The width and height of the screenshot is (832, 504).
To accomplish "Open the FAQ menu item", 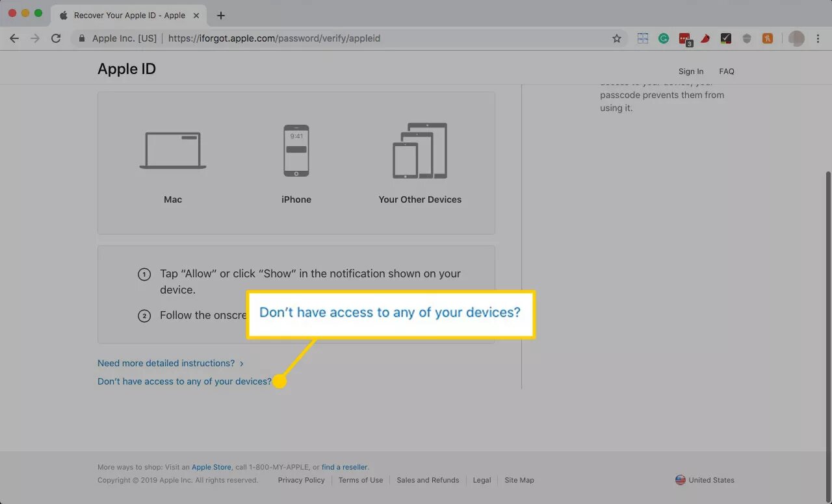I will click(726, 71).
